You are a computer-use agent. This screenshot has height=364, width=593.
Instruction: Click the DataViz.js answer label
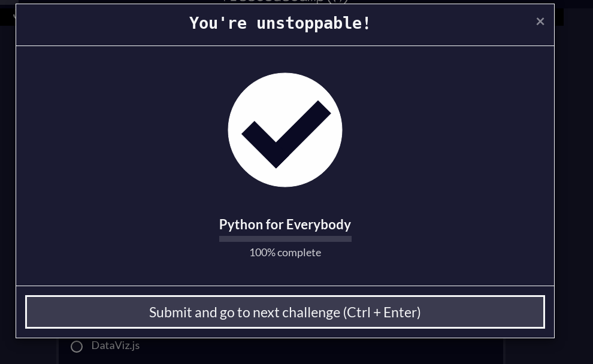116,345
